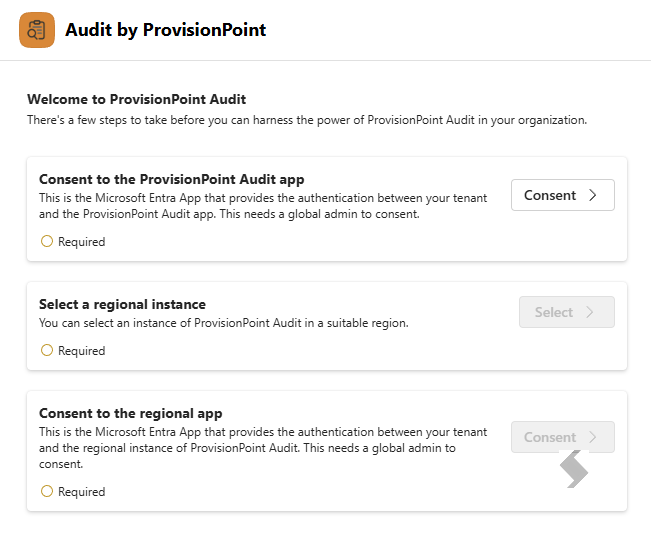Click the Microsoft Entra App description in first card
This screenshot has height=537, width=651.
[263, 206]
